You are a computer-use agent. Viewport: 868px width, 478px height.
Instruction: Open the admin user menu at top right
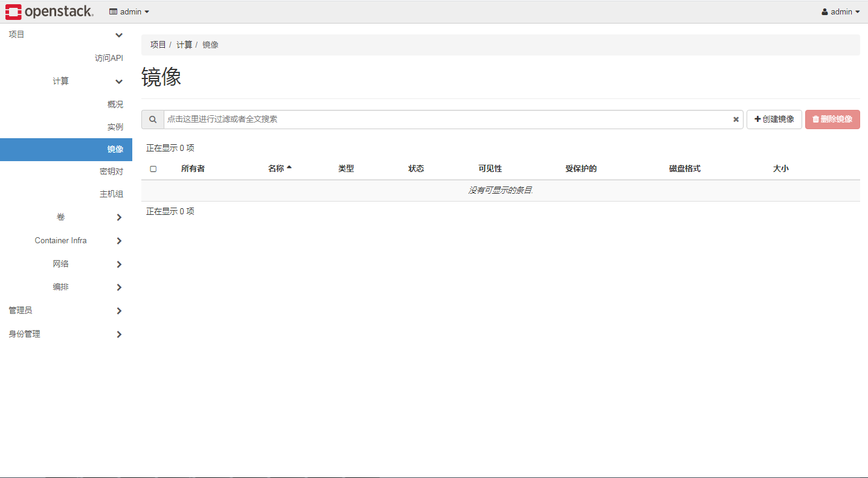pyautogui.click(x=840, y=11)
